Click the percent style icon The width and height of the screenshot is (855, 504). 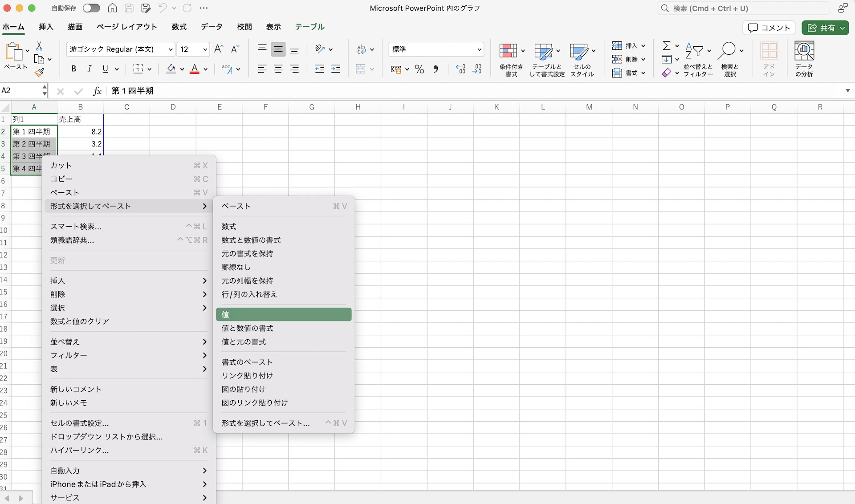point(419,69)
